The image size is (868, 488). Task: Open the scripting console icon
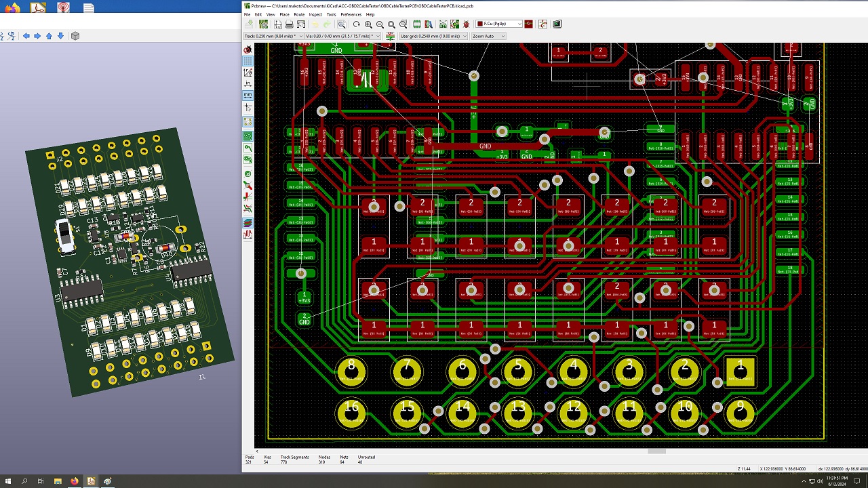tap(557, 24)
